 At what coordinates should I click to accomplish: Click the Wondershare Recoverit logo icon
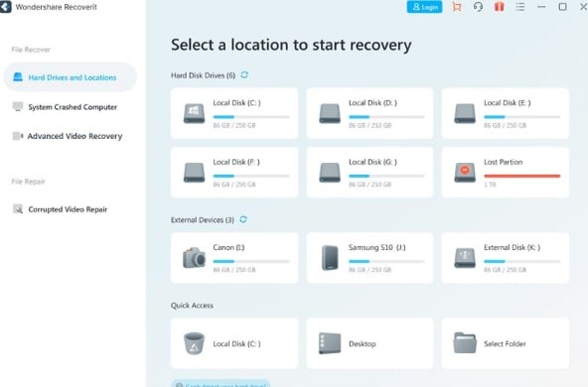[x=6, y=7]
